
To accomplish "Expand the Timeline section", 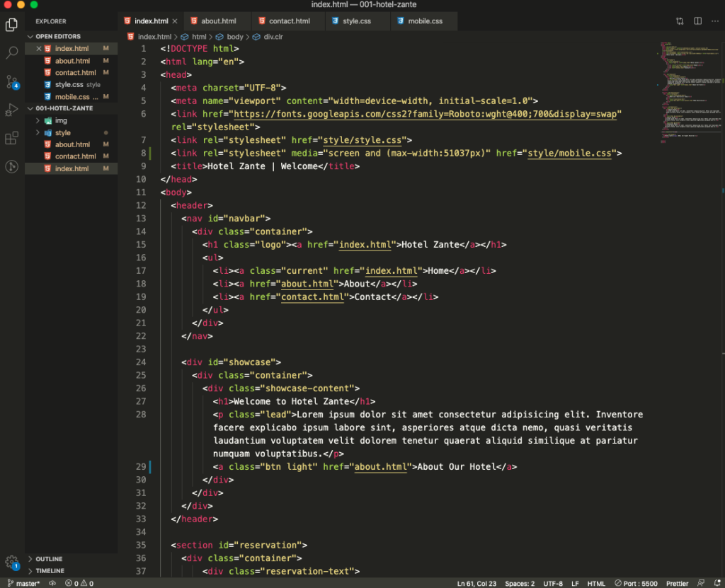I will [50, 571].
